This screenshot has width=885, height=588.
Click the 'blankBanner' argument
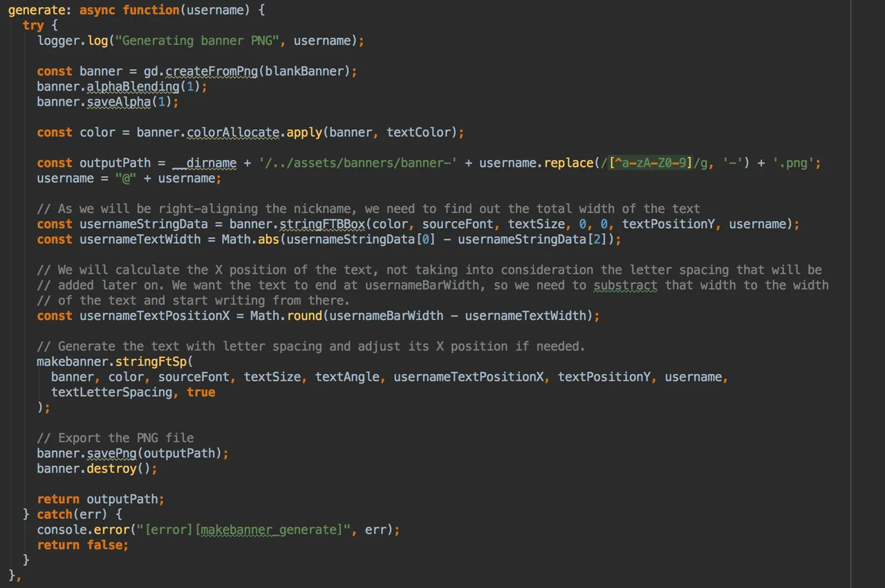coord(304,71)
